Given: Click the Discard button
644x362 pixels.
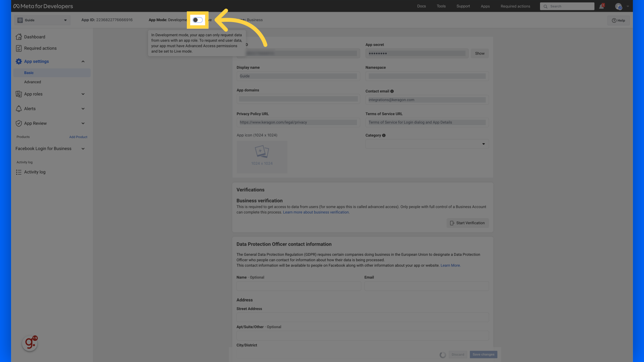Looking at the screenshot, I should 458,355.
